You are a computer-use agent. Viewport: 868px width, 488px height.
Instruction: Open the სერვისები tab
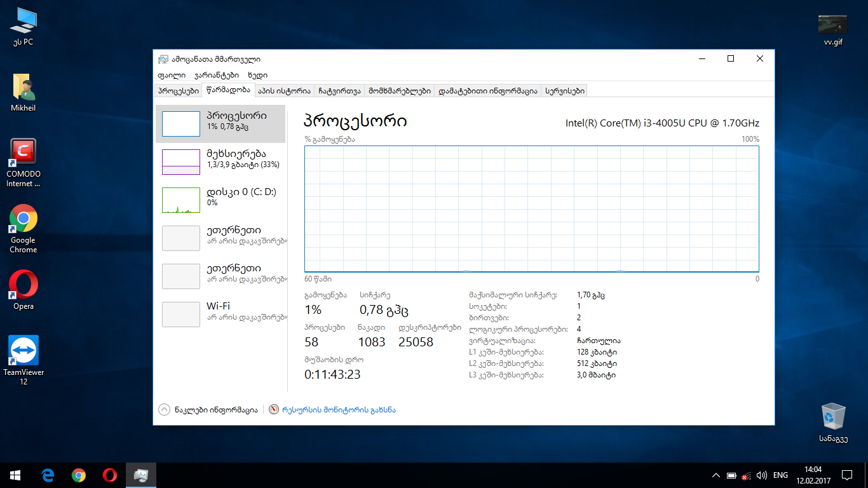(564, 91)
